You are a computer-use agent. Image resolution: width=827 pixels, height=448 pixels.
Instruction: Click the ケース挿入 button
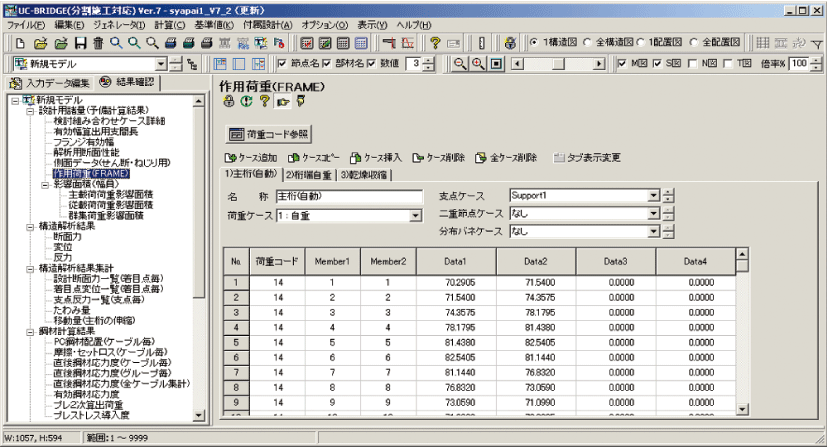pos(376,158)
